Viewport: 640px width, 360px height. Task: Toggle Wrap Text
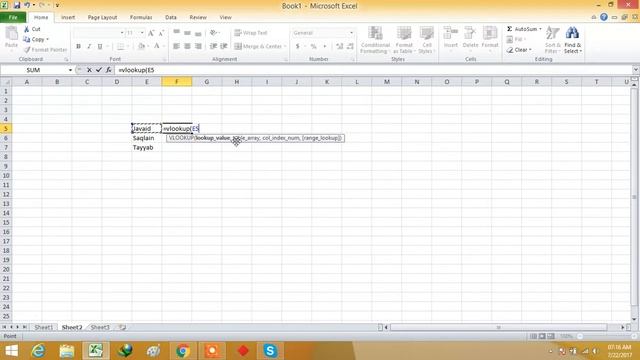pyautogui.click(x=251, y=33)
